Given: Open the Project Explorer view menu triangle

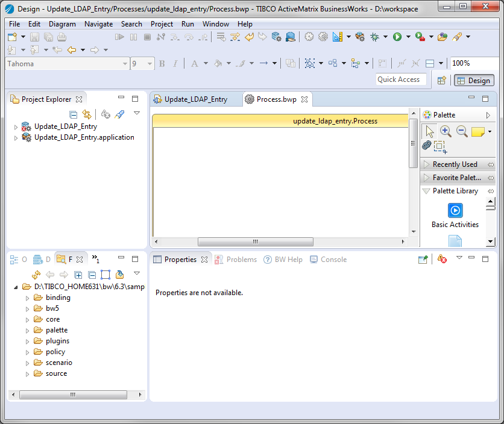Looking at the screenshot, I should (x=137, y=113).
